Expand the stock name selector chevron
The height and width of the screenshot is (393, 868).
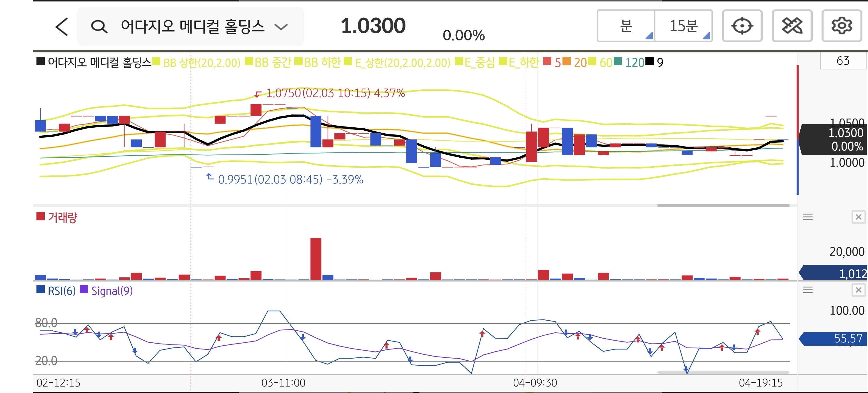click(x=281, y=27)
